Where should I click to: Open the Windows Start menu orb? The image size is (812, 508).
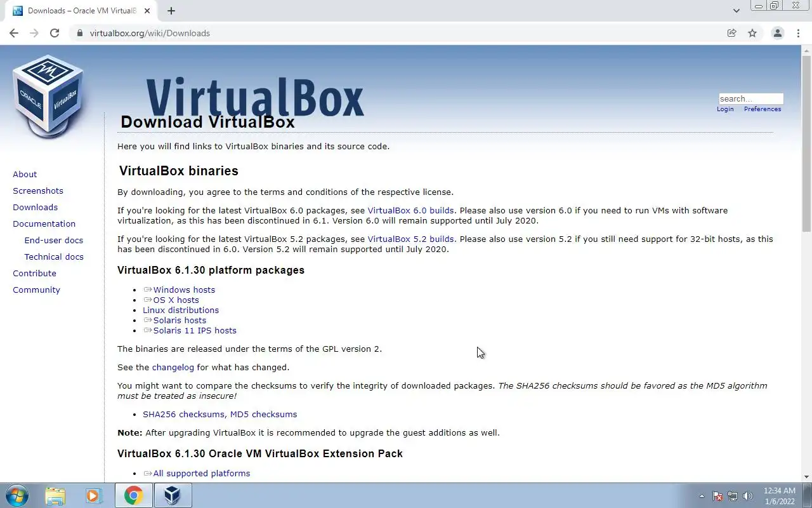17,495
